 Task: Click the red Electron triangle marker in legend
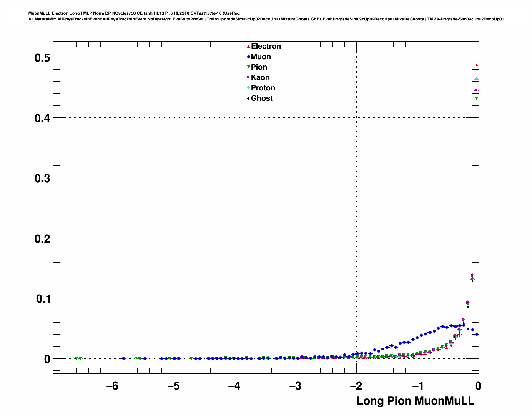pyautogui.click(x=248, y=47)
